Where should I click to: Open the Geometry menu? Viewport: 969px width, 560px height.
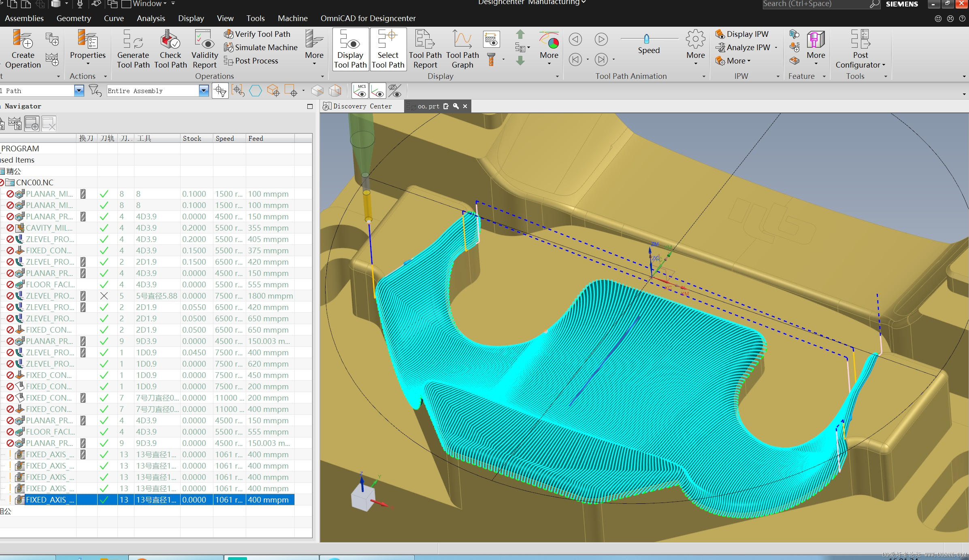[74, 18]
